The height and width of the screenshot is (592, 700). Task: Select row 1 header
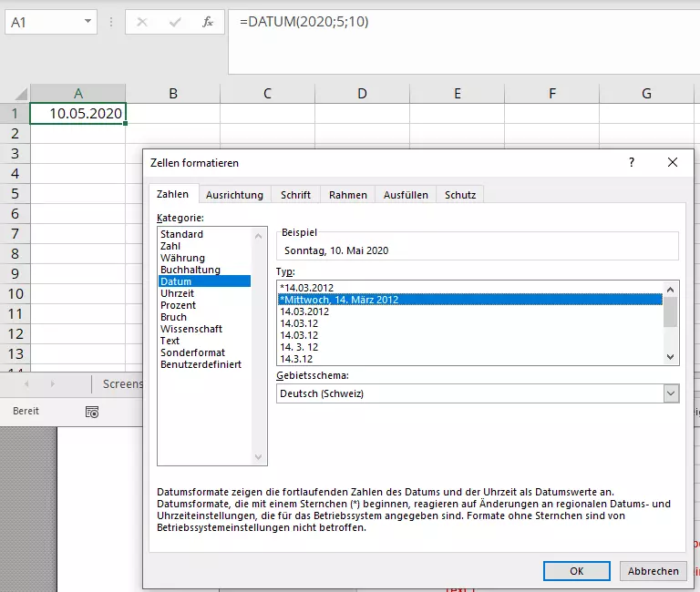coord(15,113)
